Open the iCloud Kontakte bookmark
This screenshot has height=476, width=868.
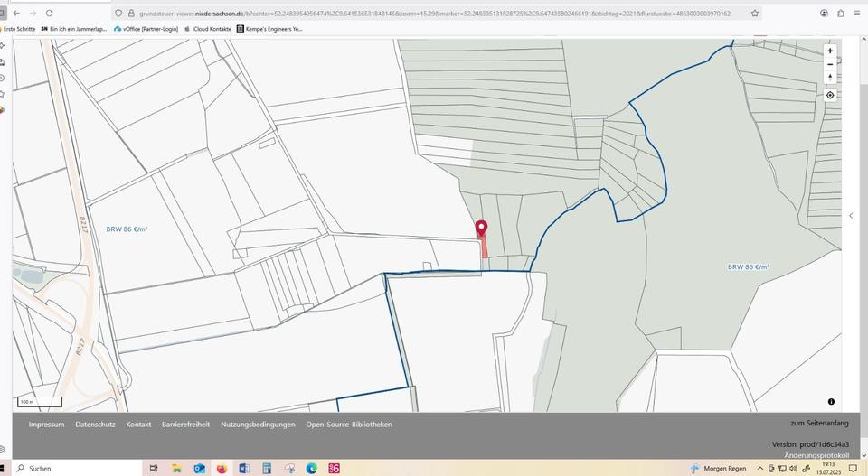(x=208, y=29)
